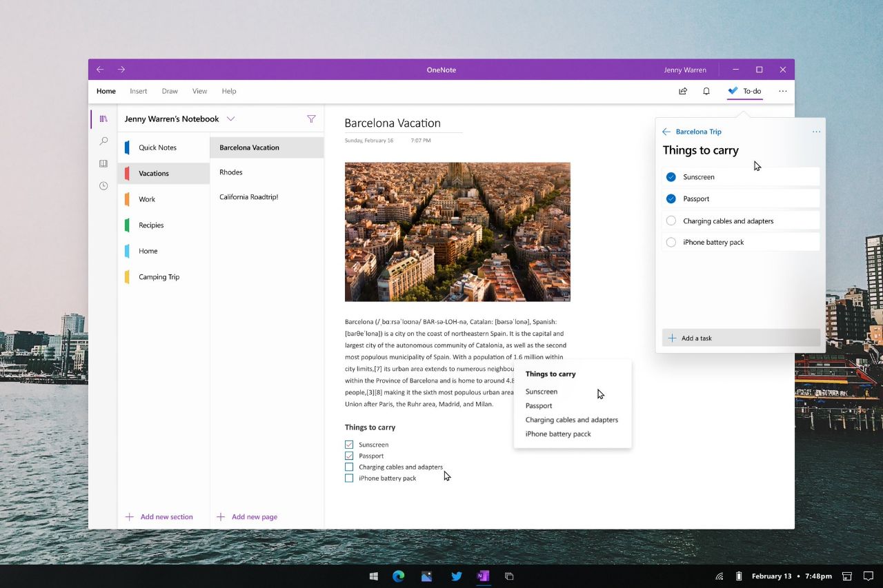
Task: Open the Draw tab
Action: pos(170,91)
